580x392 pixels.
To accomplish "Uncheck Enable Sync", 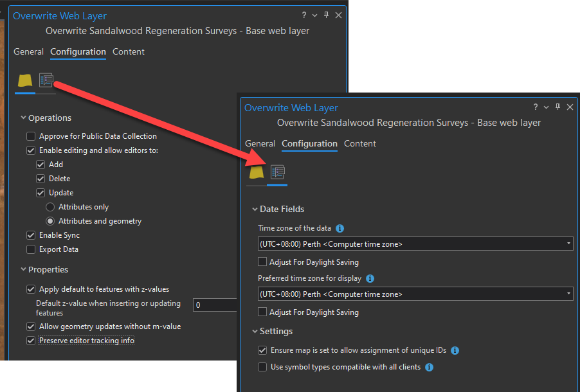I will click(x=31, y=235).
